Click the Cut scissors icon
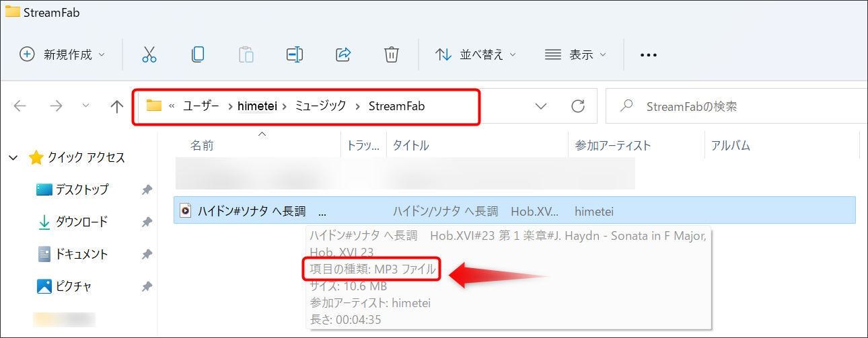Image resolution: width=868 pixels, height=338 pixels. point(149,54)
